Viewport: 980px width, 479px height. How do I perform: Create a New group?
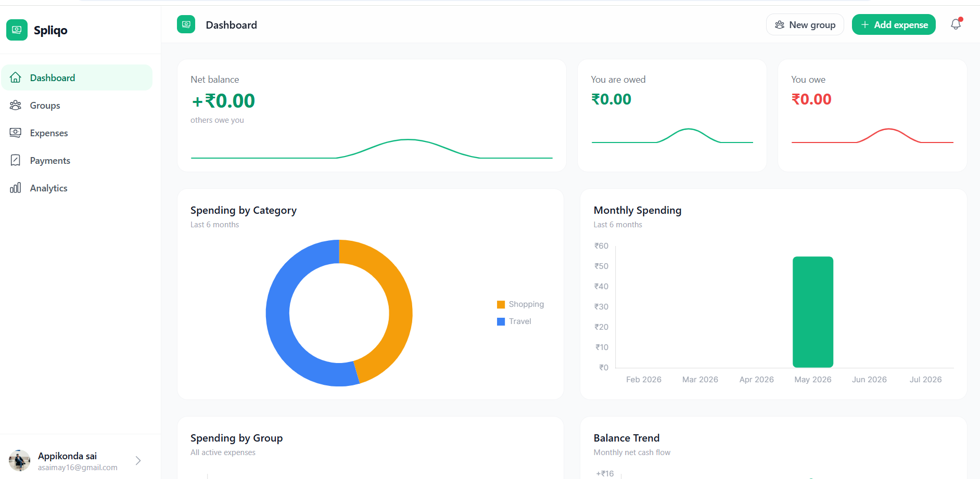coord(805,24)
